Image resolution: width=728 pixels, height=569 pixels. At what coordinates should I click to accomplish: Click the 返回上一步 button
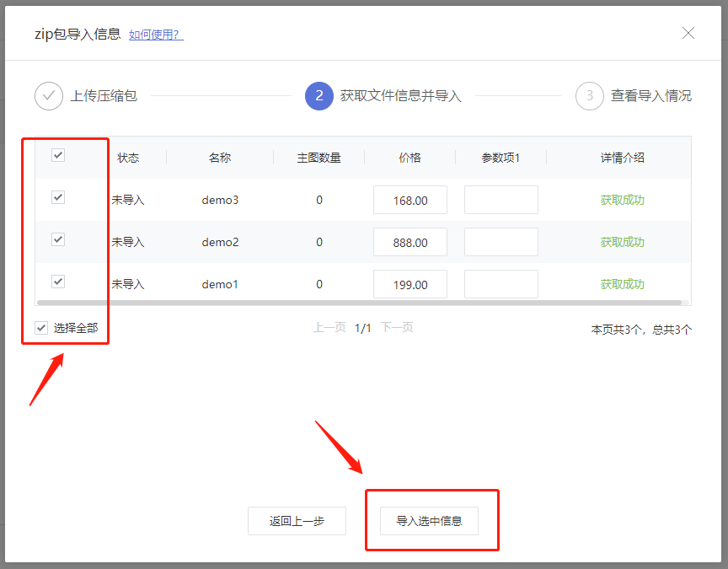297,521
